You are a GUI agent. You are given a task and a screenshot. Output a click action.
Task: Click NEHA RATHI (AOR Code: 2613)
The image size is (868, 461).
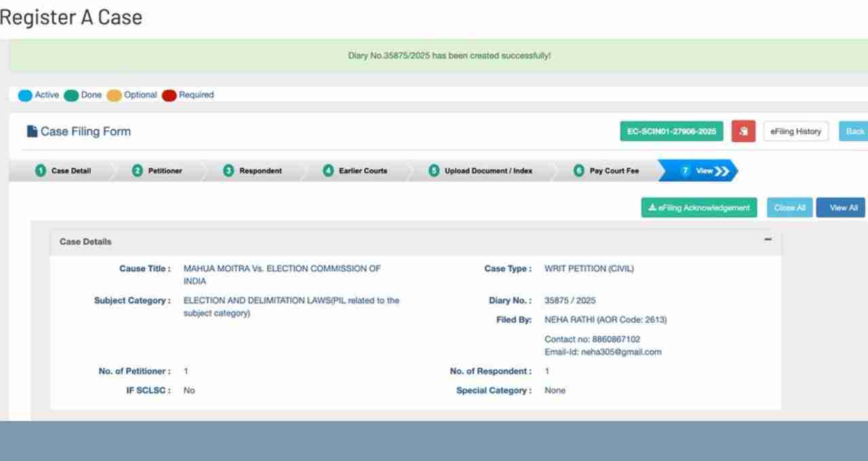click(606, 319)
